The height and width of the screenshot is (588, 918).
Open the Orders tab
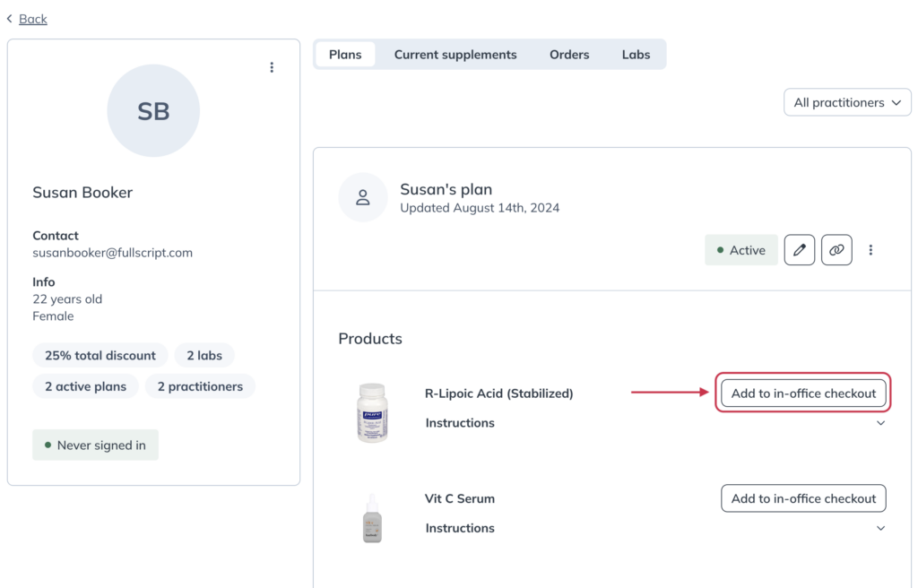tap(569, 55)
